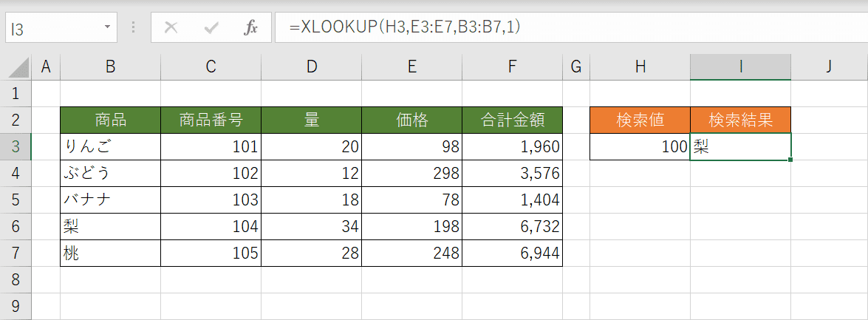This screenshot has width=868, height=320.
Task: Select column D header
Action: pos(312,67)
